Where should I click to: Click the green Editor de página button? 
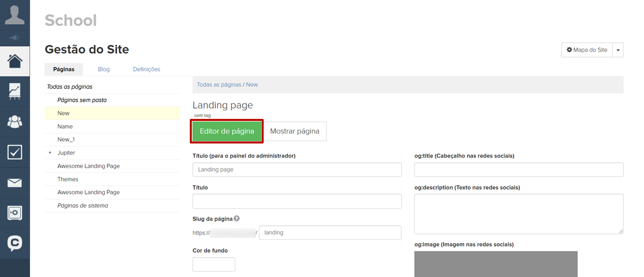[x=227, y=131]
